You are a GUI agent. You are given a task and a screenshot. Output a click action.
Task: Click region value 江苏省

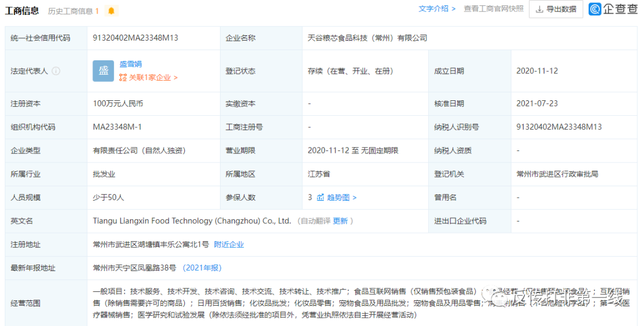[x=318, y=174]
